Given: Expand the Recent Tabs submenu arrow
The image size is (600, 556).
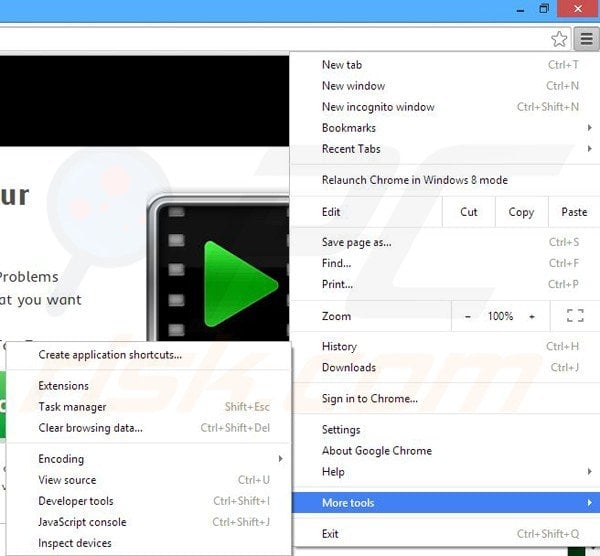Looking at the screenshot, I should tap(590, 148).
